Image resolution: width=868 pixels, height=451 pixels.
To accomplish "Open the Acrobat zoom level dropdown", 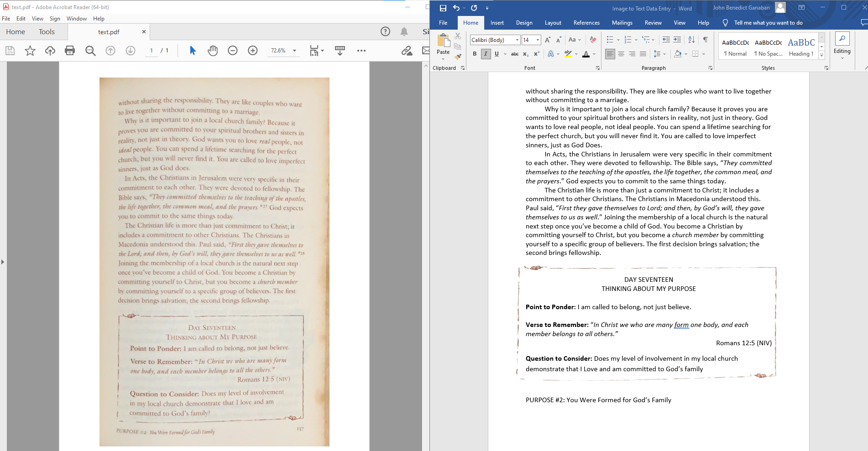I will pos(294,51).
